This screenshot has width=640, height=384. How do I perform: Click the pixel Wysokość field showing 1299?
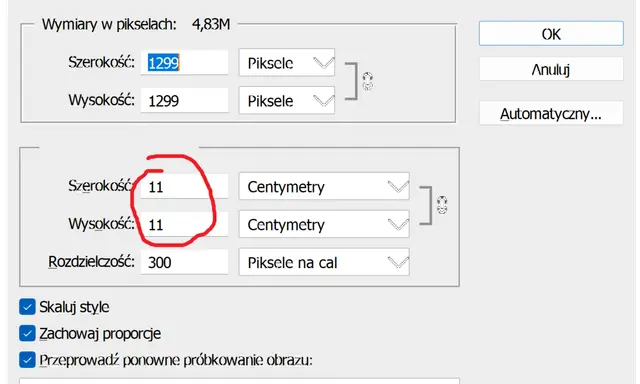(184, 100)
